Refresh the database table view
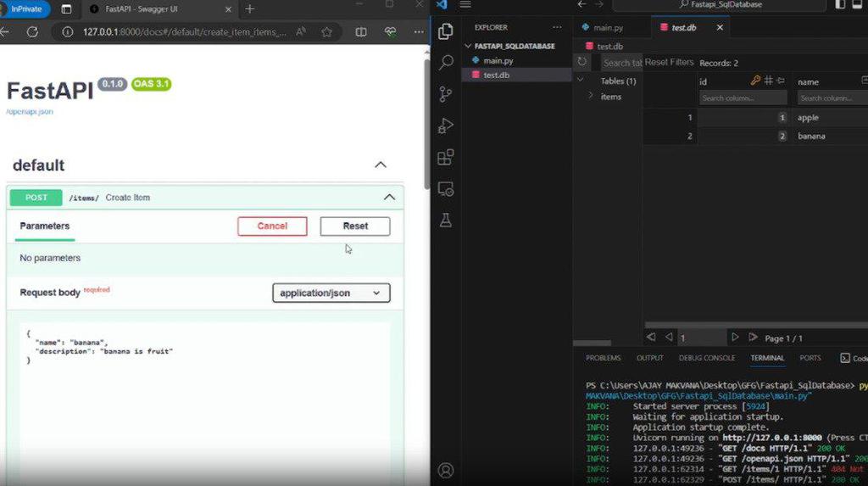Viewport: 868px width, 486px height. point(581,62)
